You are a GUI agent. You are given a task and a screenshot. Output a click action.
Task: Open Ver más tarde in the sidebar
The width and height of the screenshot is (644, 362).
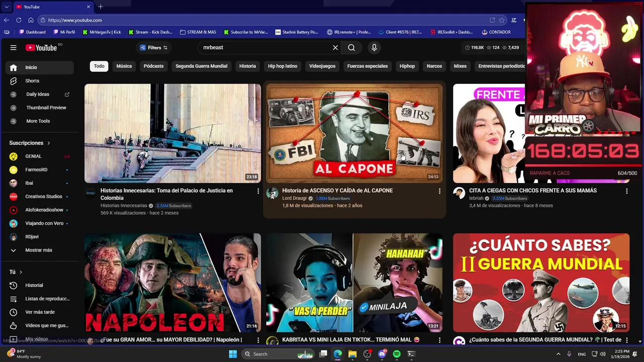pyautogui.click(x=39, y=312)
